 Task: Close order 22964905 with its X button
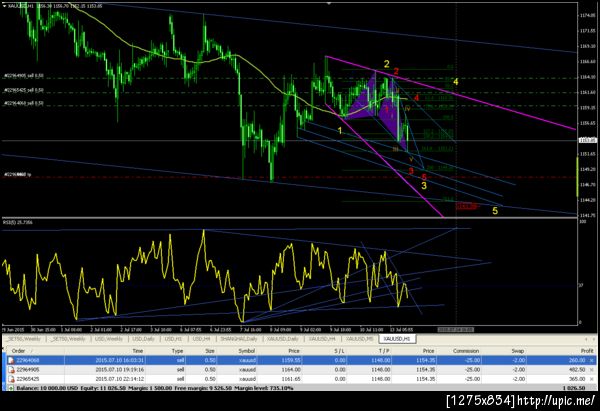pyautogui.click(x=592, y=370)
